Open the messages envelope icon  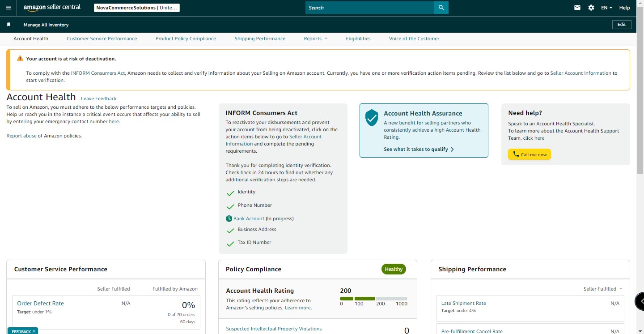pos(577,8)
